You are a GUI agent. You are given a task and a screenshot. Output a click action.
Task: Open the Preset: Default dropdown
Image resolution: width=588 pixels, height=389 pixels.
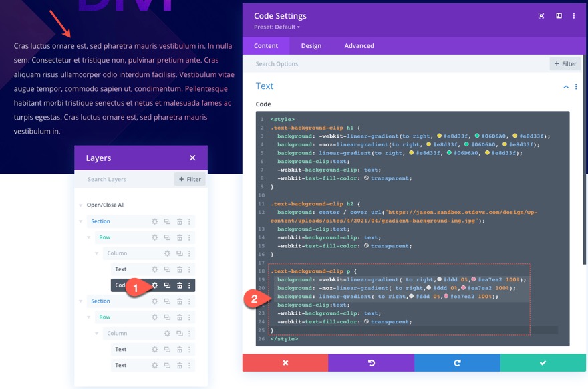coord(277,27)
